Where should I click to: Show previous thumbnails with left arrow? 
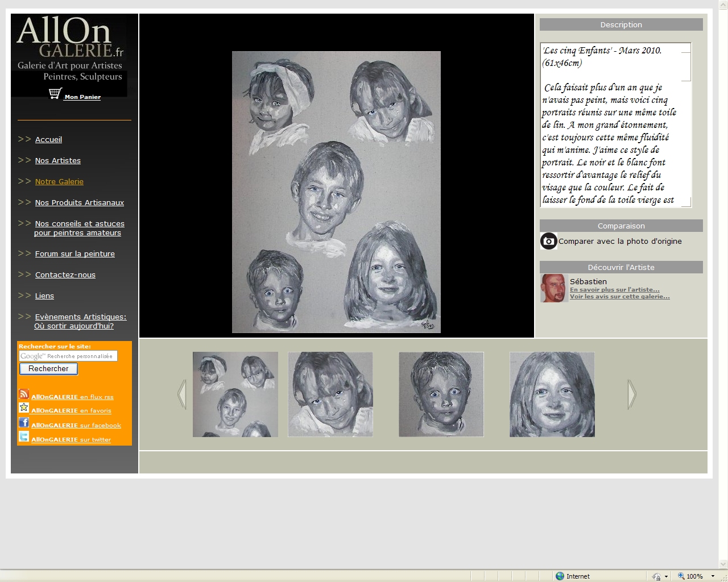182,394
